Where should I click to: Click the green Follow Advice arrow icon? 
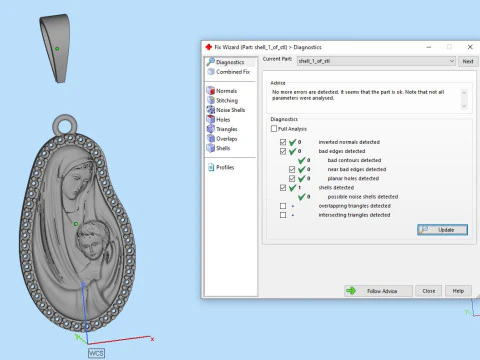click(351, 291)
